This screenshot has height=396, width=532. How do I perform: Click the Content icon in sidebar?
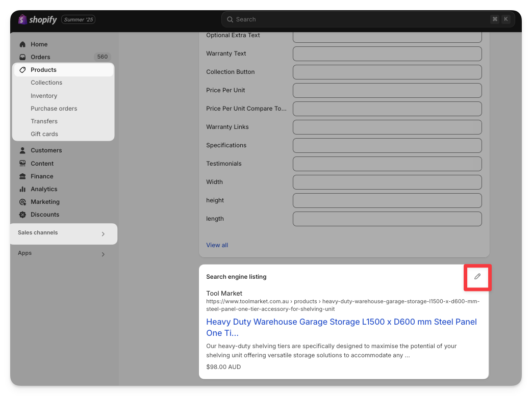coord(22,164)
